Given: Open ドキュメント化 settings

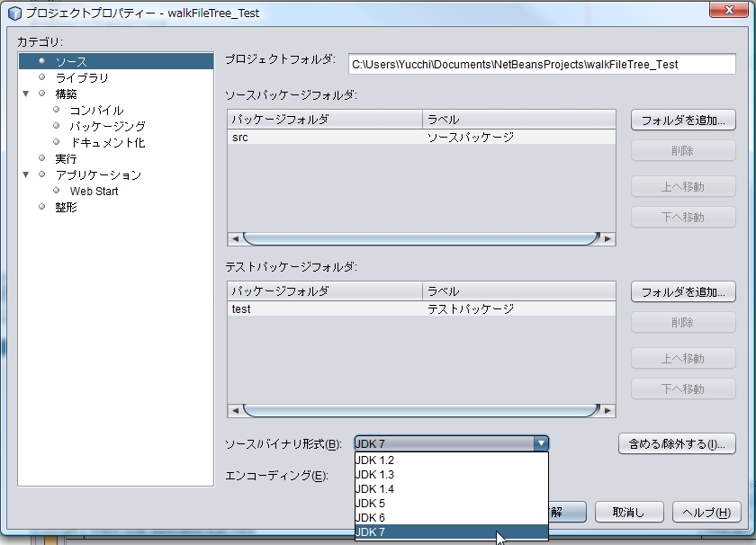Looking at the screenshot, I should tap(107, 142).
